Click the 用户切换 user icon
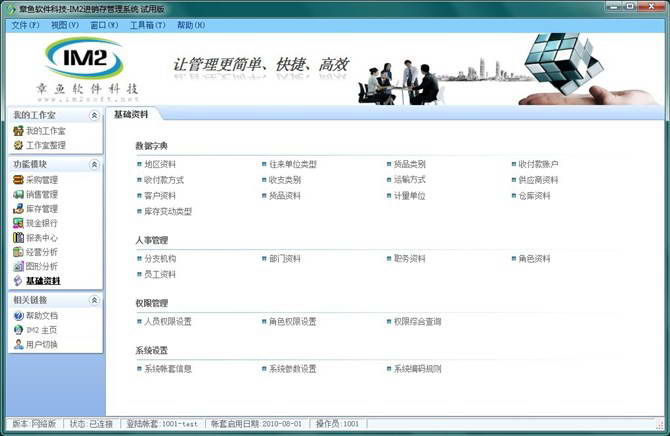Screen dimensions: 670x436 18,345
